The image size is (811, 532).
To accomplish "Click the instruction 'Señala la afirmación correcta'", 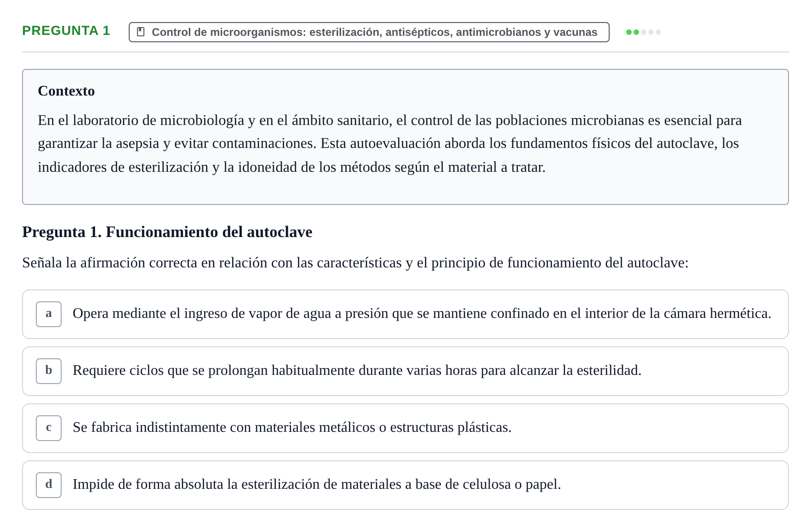I will 355,263.
